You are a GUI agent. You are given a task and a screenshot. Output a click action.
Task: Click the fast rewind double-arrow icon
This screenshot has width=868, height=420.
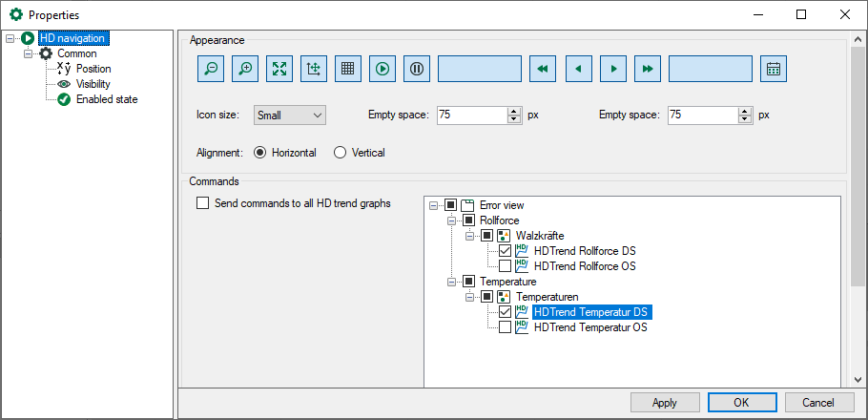(542, 69)
